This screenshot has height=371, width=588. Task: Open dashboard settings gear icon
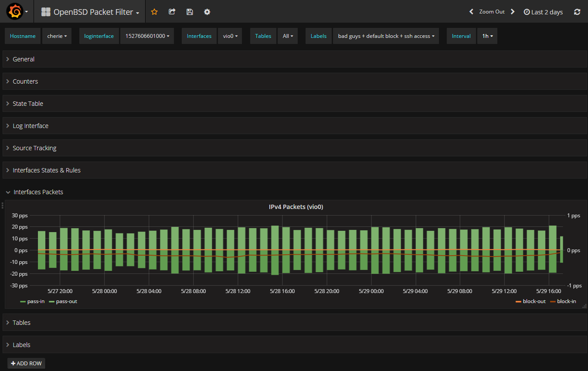(207, 12)
